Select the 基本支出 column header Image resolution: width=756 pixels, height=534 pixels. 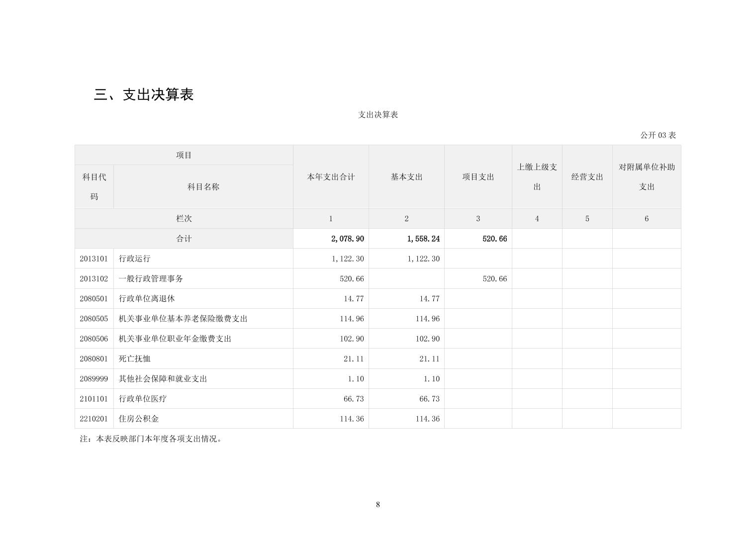pyautogui.click(x=406, y=177)
